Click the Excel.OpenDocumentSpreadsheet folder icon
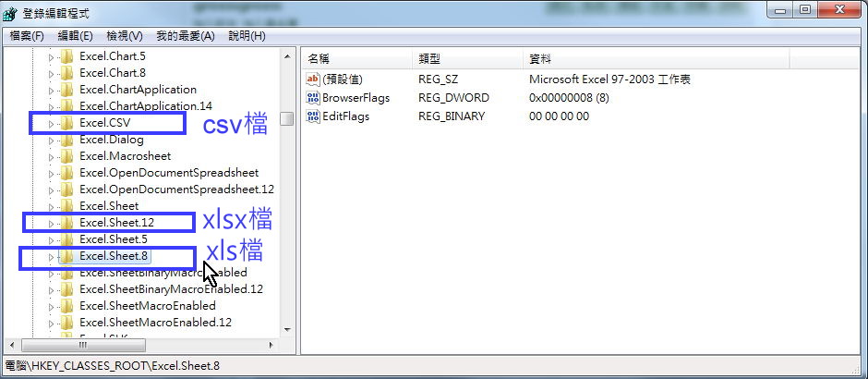This screenshot has width=868, height=379. (66, 173)
